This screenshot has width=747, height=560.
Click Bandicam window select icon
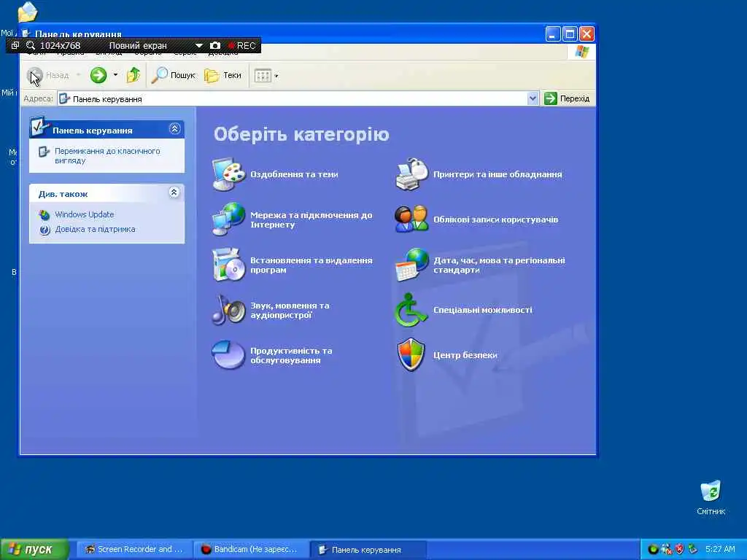[15, 45]
